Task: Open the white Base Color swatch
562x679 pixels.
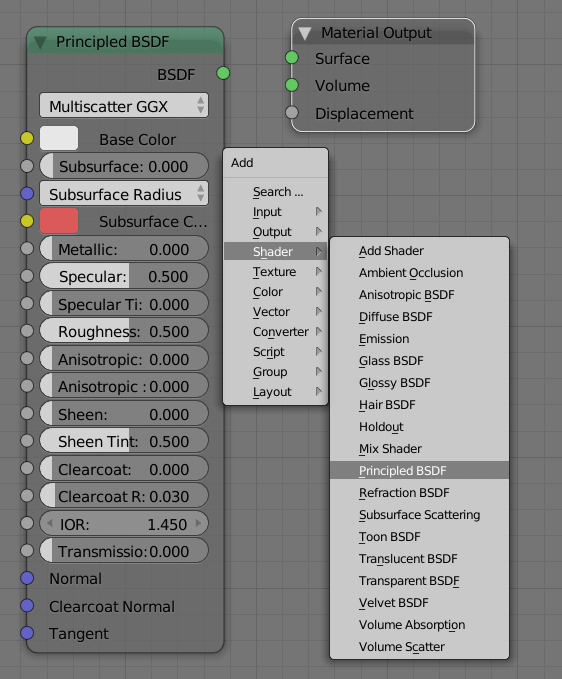Action: pos(59,139)
